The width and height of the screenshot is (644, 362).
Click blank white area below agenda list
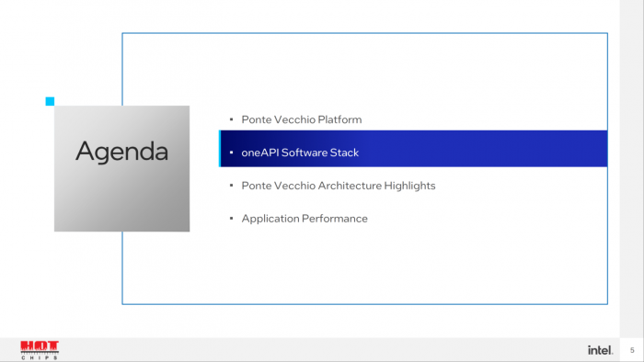(364, 266)
